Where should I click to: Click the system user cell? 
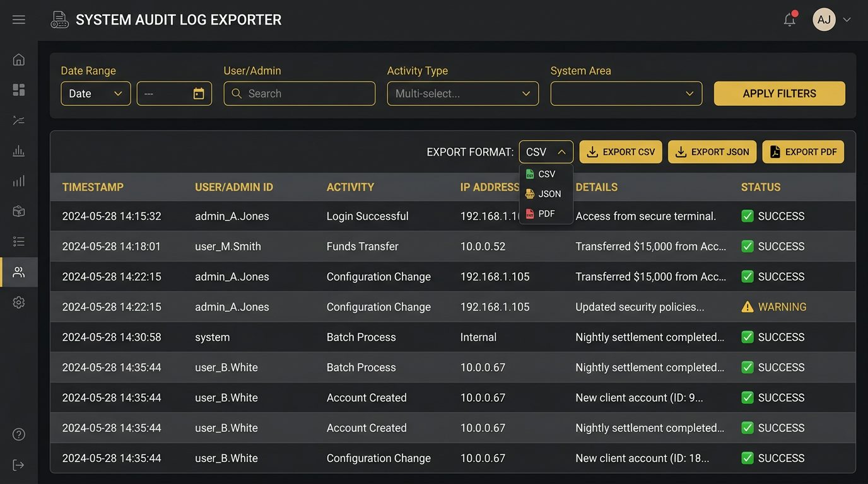click(212, 337)
